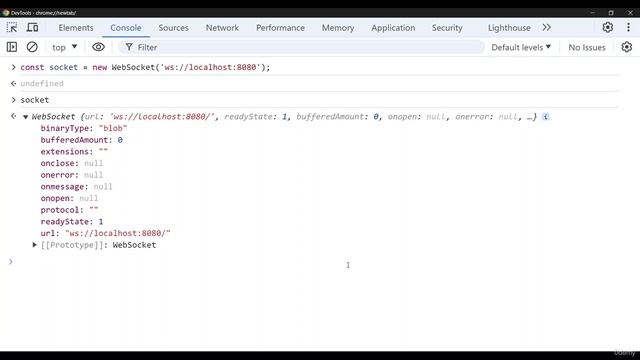Open the top JavaScript context dropdown

click(x=64, y=47)
